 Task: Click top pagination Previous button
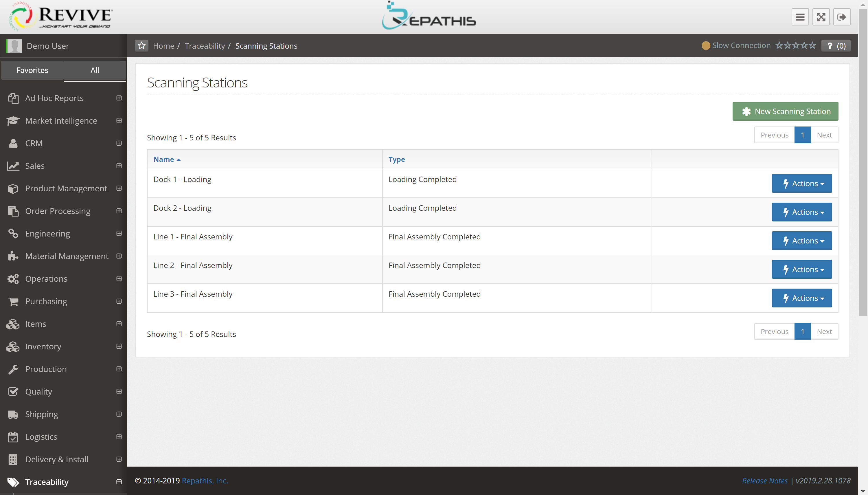[x=774, y=135]
